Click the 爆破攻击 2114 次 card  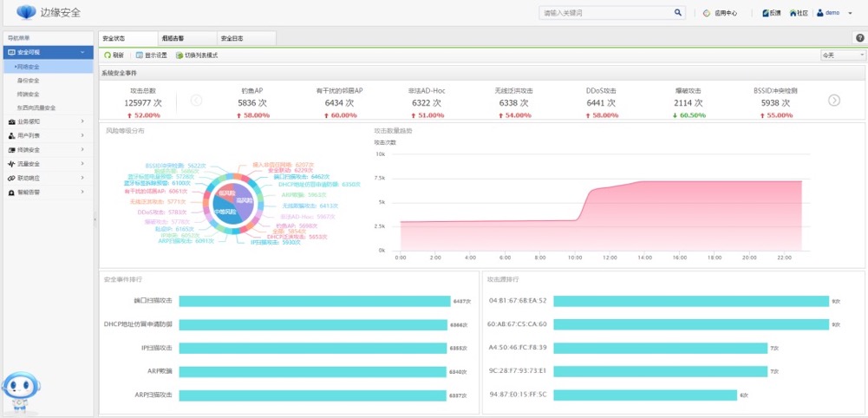coord(689,103)
